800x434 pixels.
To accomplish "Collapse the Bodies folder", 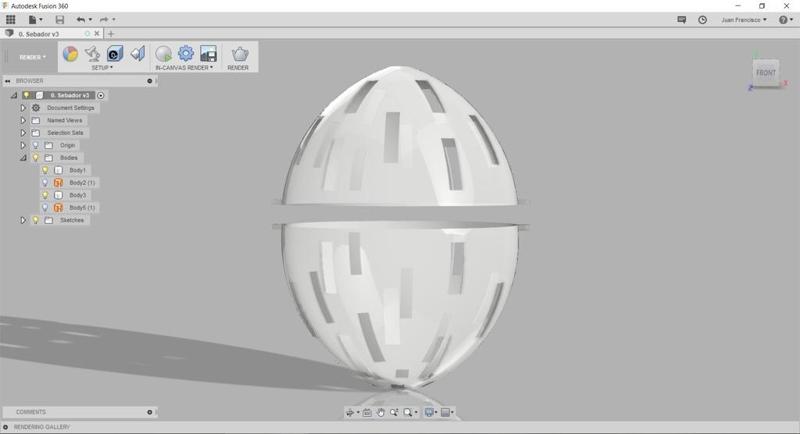I will 23,158.
